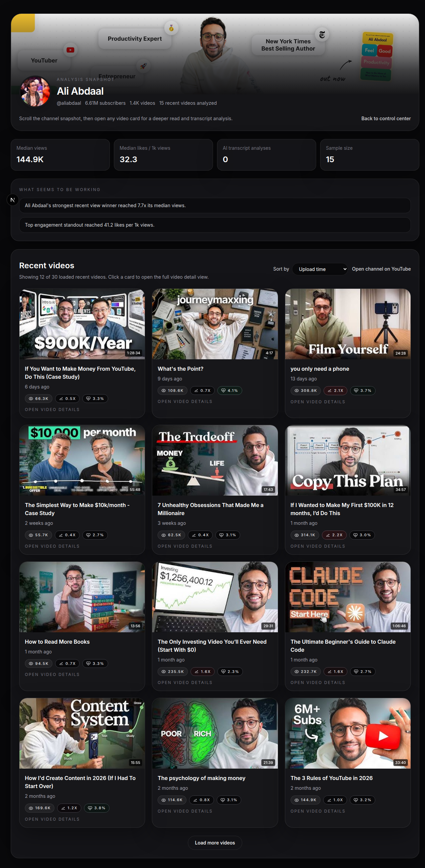The width and height of the screenshot is (425, 868).
Task: Click the 232.7K views eye badge
Action: point(305,672)
